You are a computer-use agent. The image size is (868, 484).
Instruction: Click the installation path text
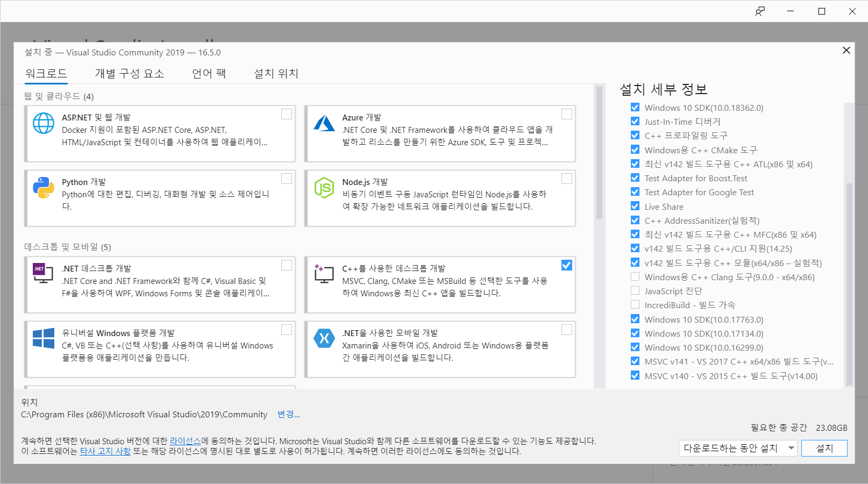click(144, 415)
